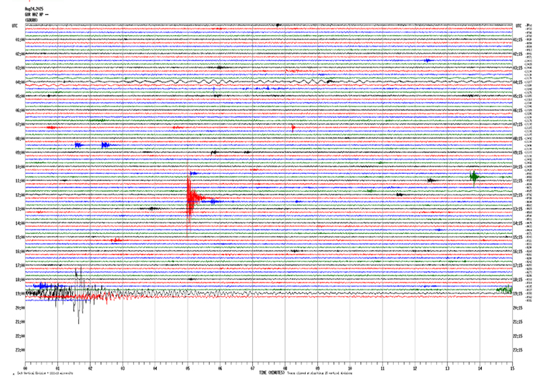Screen dimensions: 560x392
Task: Click the UTC label at top left
Action: point(15,25)
